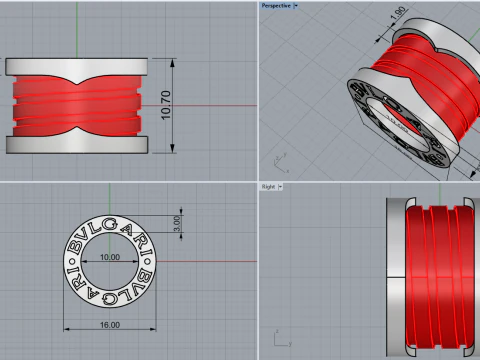The image size is (480, 360).
Task: Select the red body in Right viewport
Action: tap(439, 277)
